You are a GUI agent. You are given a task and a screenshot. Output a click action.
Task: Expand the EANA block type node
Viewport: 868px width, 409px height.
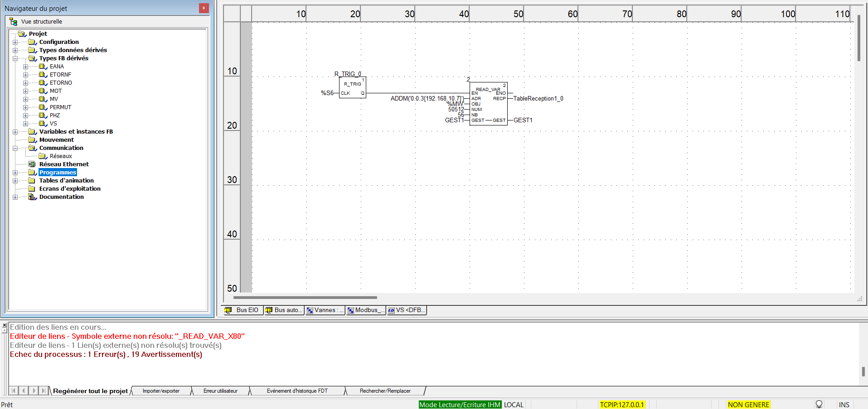(26, 67)
